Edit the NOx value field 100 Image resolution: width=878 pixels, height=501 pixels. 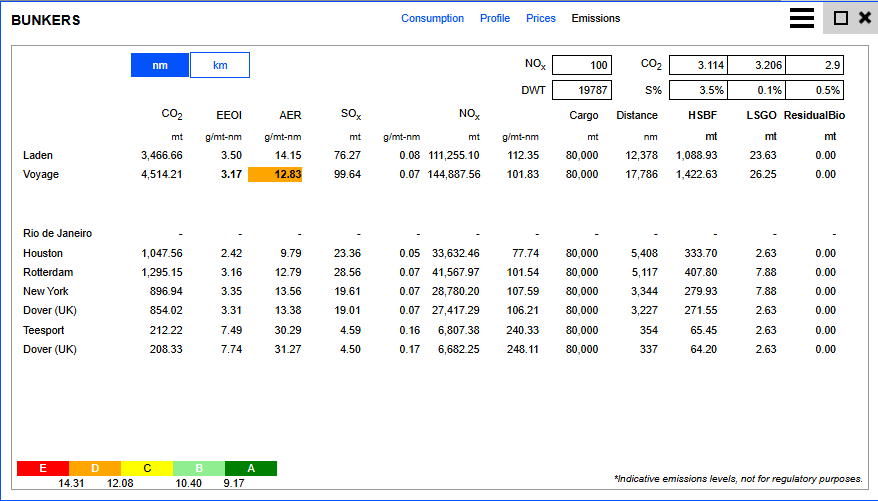[582, 65]
